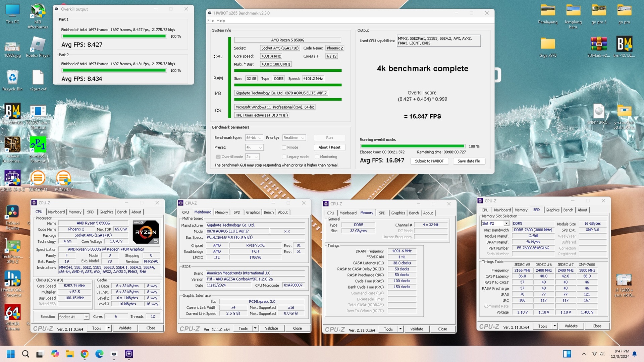Click the Windows Start button

tap(11, 354)
